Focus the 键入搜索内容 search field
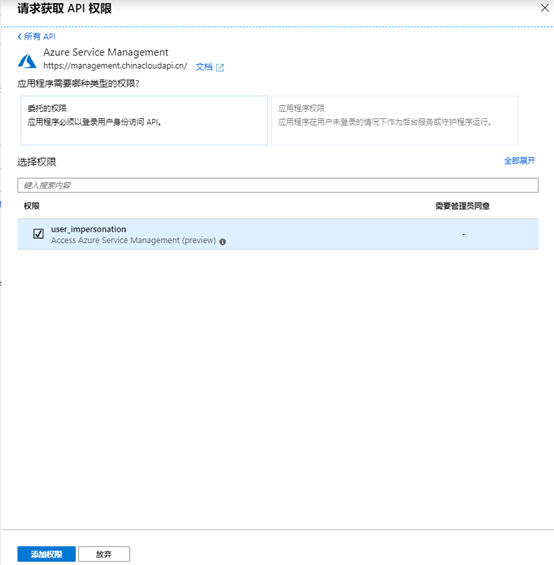Screen dimensions: 554x565 (278, 185)
